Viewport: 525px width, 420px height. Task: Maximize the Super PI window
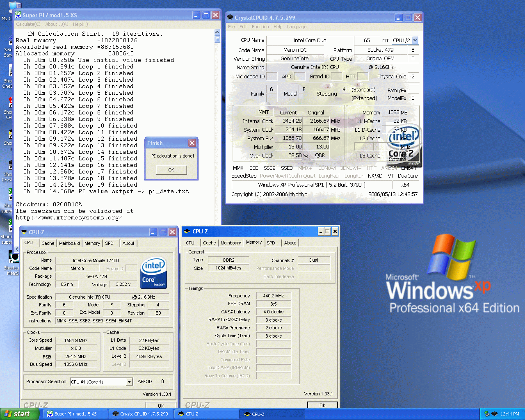(x=206, y=15)
